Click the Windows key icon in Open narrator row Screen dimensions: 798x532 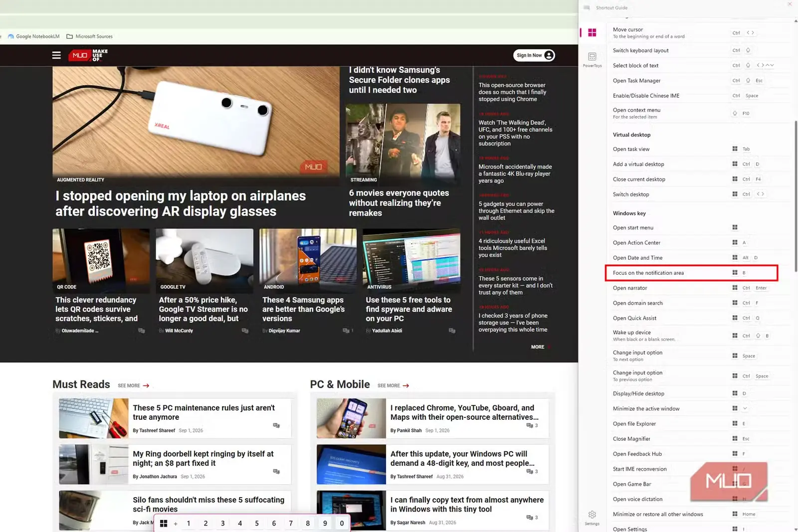(735, 288)
